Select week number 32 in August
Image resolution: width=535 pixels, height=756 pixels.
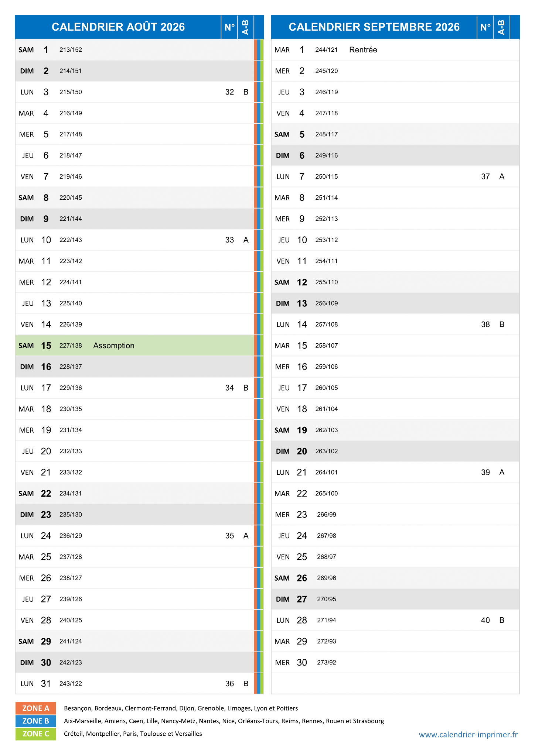point(229,92)
